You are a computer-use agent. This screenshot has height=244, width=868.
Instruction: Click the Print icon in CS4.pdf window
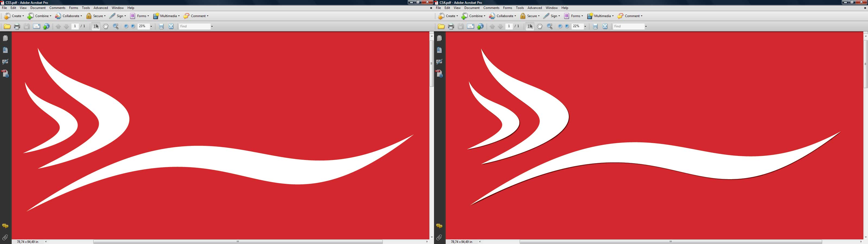pos(451,26)
